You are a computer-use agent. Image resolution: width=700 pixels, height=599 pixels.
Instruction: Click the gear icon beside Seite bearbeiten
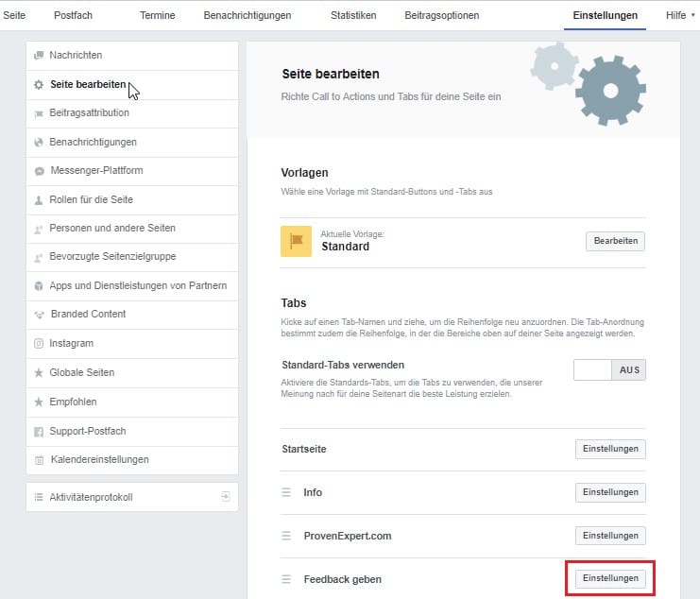pos(39,85)
